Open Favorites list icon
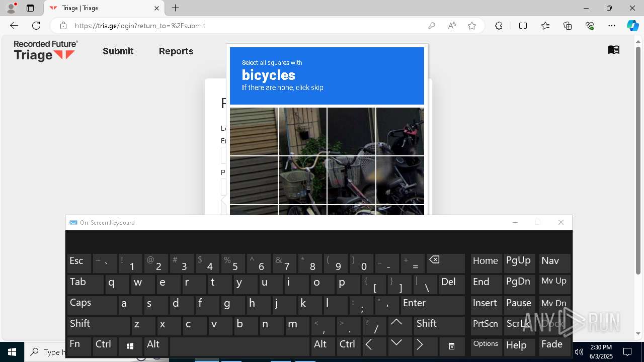The image size is (644, 362). point(545,26)
